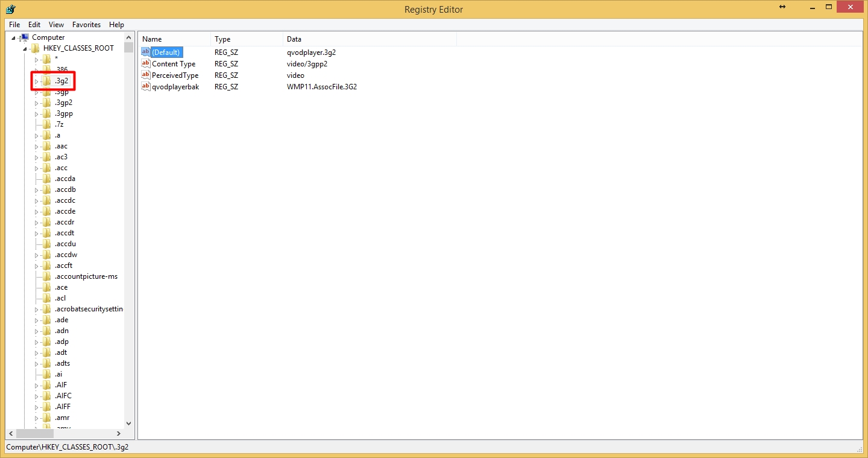Select the .3g2 key in the tree
Screen dimensions: 868x458
(x=61, y=81)
